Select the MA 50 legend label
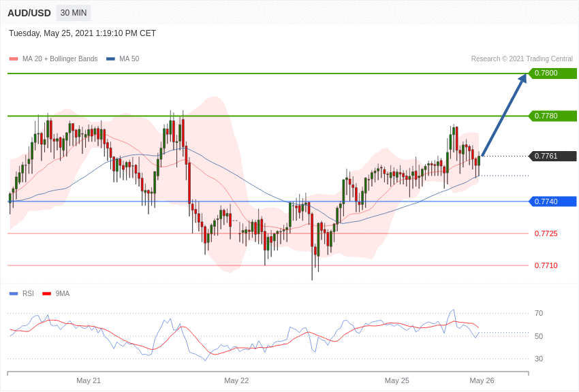Screen dimensions: 579x392 click(x=129, y=59)
